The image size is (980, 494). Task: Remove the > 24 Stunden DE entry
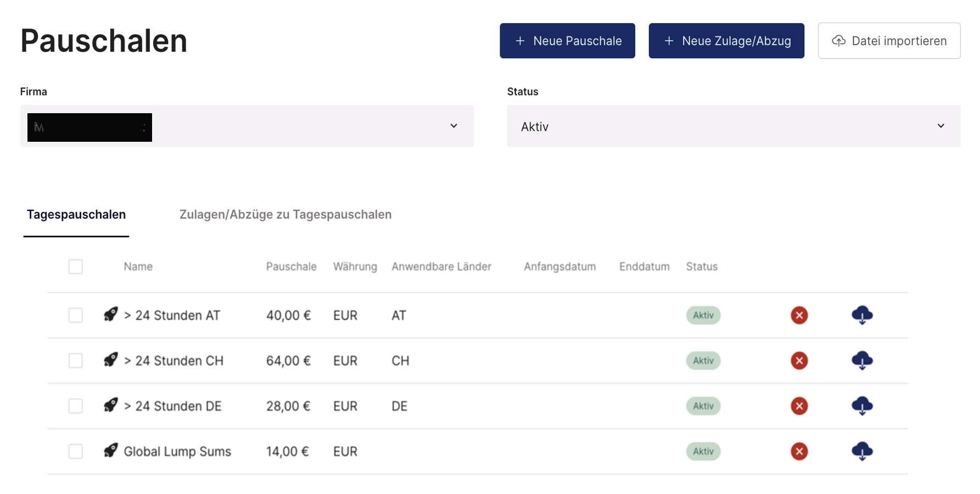799,406
